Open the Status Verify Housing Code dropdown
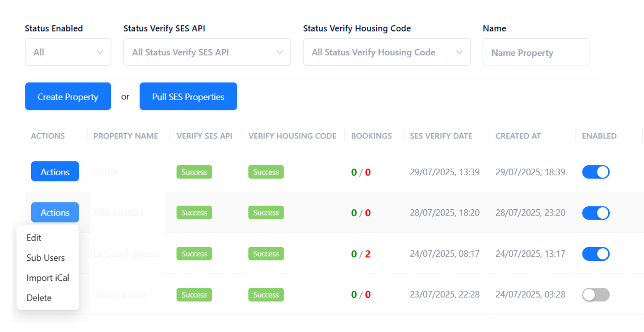The height and width of the screenshot is (332, 644). pos(386,52)
